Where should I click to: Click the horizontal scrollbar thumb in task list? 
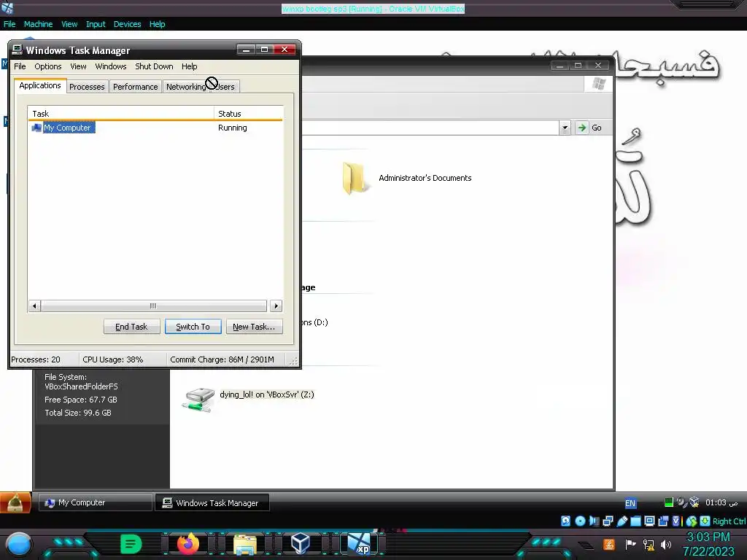pyautogui.click(x=153, y=306)
